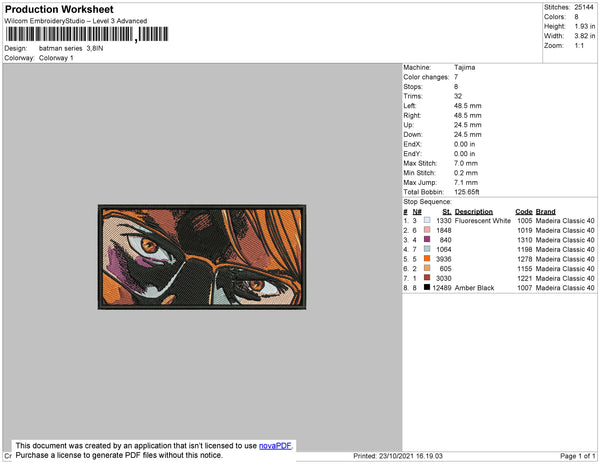This screenshot has width=600, height=464.
Task: Select the dark red swatch in row 3030
Action: click(427, 278)
